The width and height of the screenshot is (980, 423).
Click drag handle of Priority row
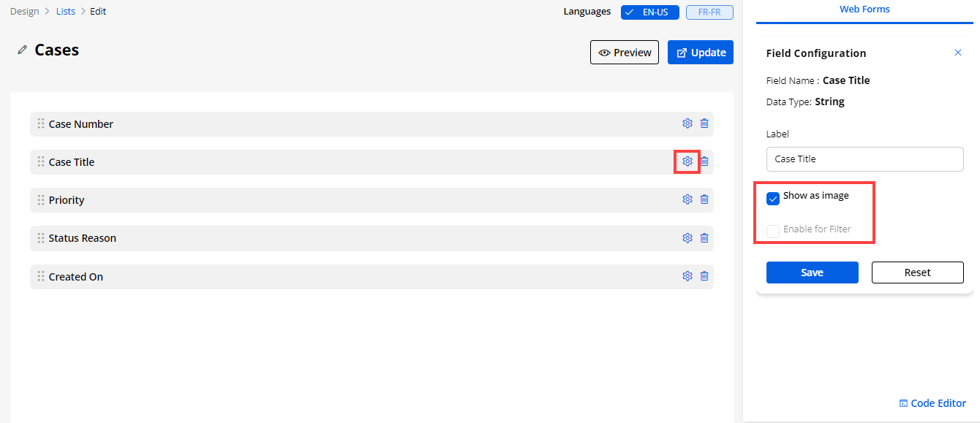(x=41, y=199)
